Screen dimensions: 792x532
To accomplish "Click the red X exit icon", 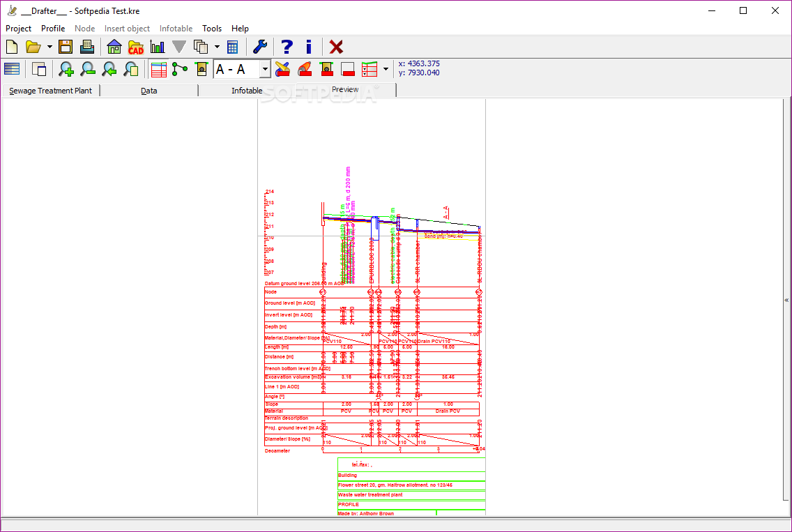I will coord(336,47).
